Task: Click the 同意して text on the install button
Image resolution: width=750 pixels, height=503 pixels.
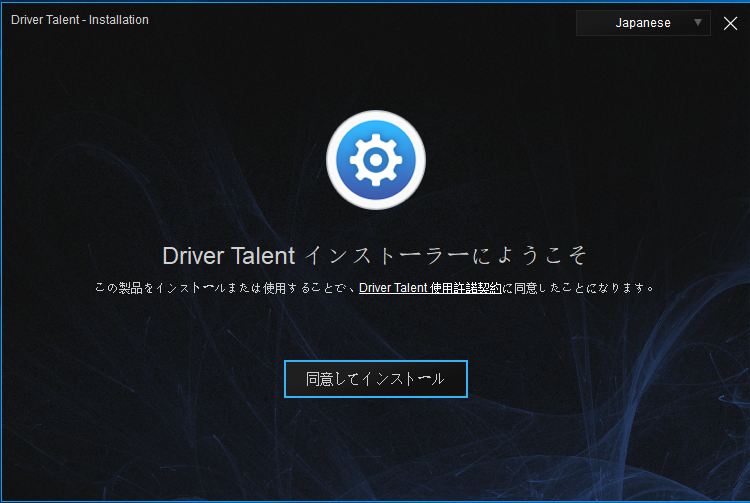Action: (333, 379)
